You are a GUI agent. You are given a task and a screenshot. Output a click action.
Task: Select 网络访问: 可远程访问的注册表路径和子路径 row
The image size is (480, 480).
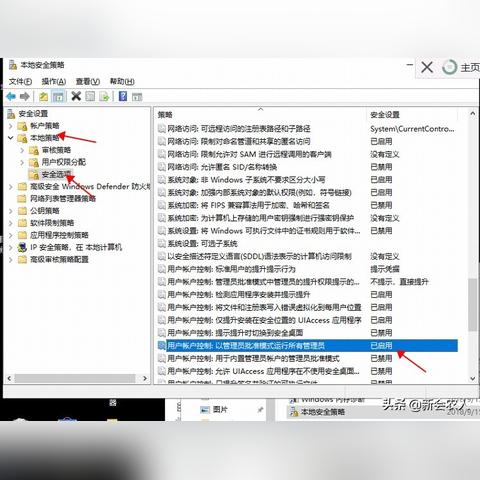[x=307, y=129]
